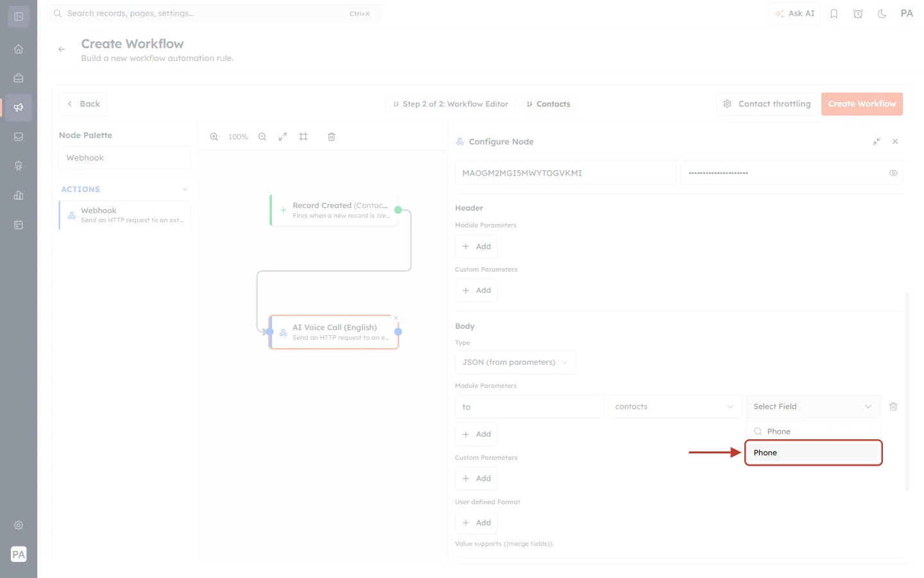This screenshot has height=578, width=924.
Task: Open the Home icon in sidebar
Action: tap(19, 49)
